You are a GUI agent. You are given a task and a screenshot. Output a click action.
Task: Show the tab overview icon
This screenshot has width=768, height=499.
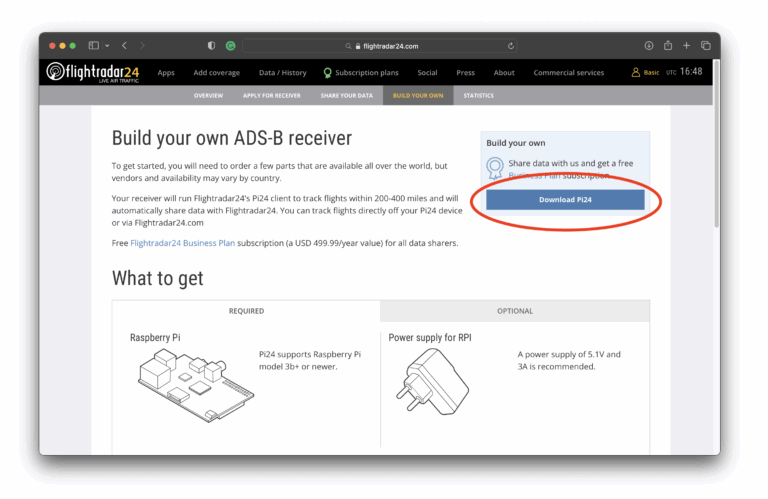(x=705, y=46)
